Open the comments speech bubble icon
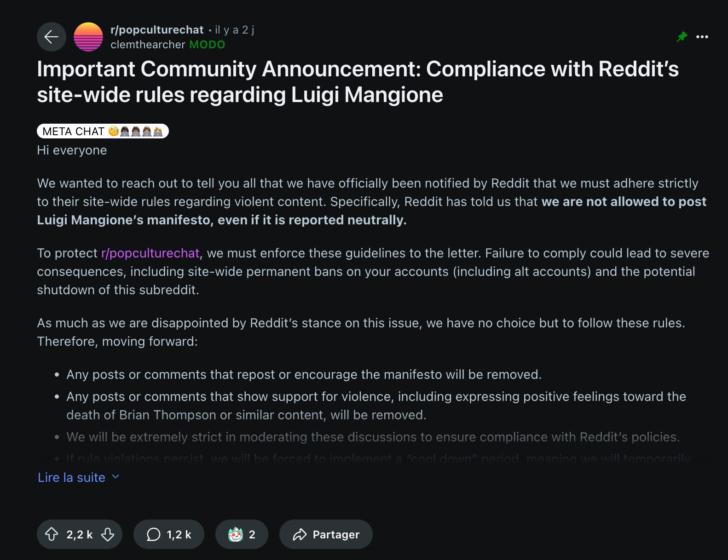 [x=153, y=534]
